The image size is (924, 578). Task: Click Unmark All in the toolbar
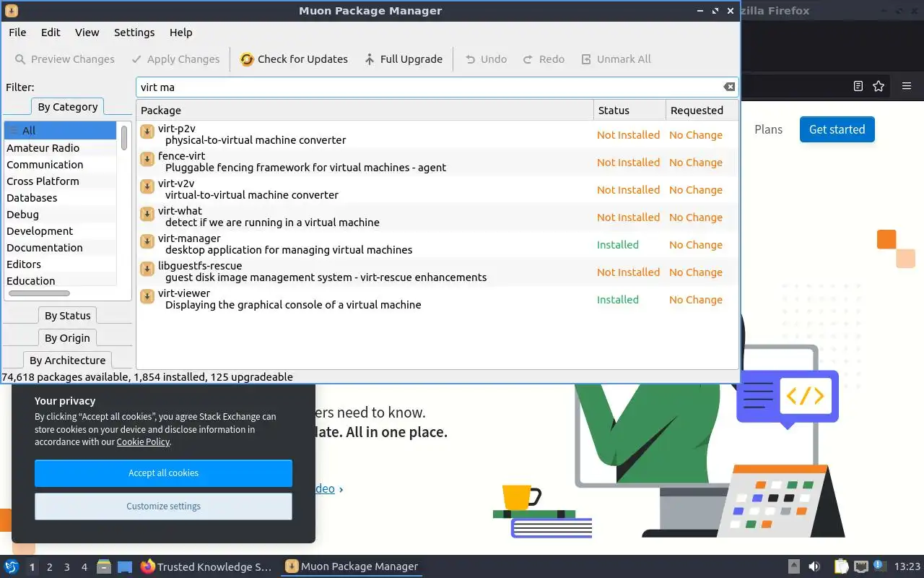pos(616,59)
